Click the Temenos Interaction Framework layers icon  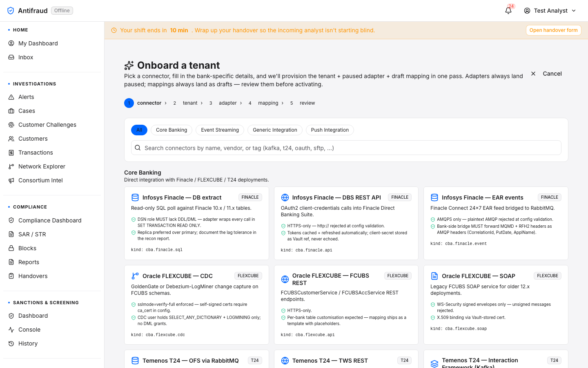pos(434,364)
